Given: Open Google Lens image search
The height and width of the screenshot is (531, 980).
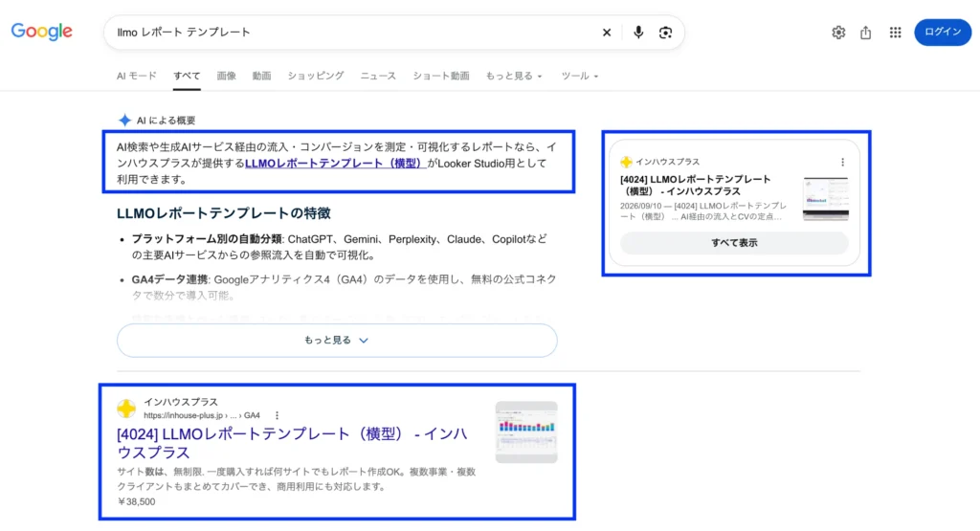Looking at the screenshot, I should (666, 33).
